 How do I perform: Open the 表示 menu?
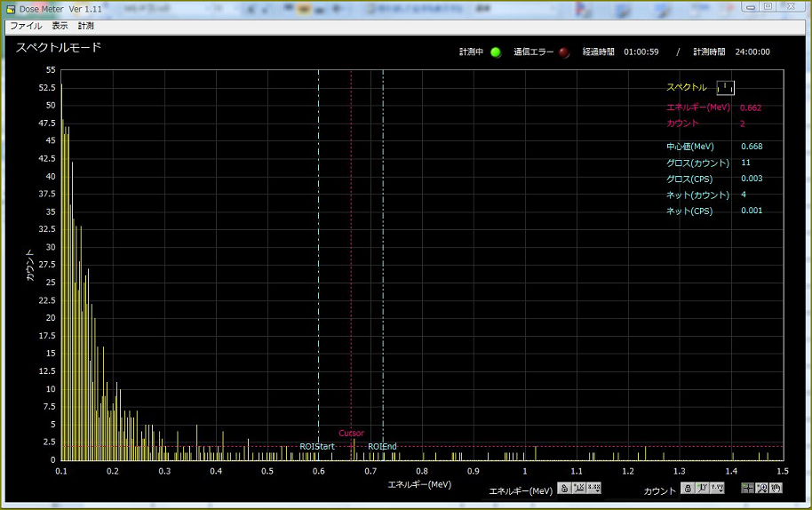pyautogui.click(x=60, y=26)
